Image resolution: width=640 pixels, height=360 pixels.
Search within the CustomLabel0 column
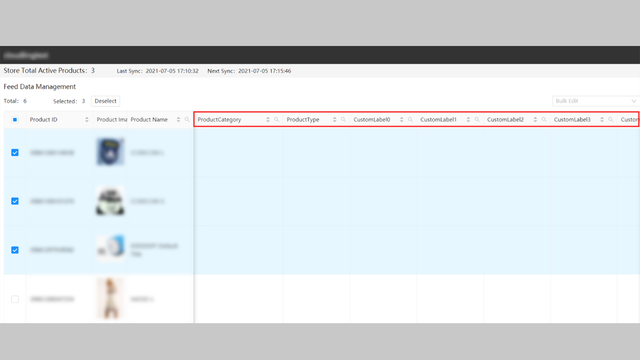[x=410, y=120]
